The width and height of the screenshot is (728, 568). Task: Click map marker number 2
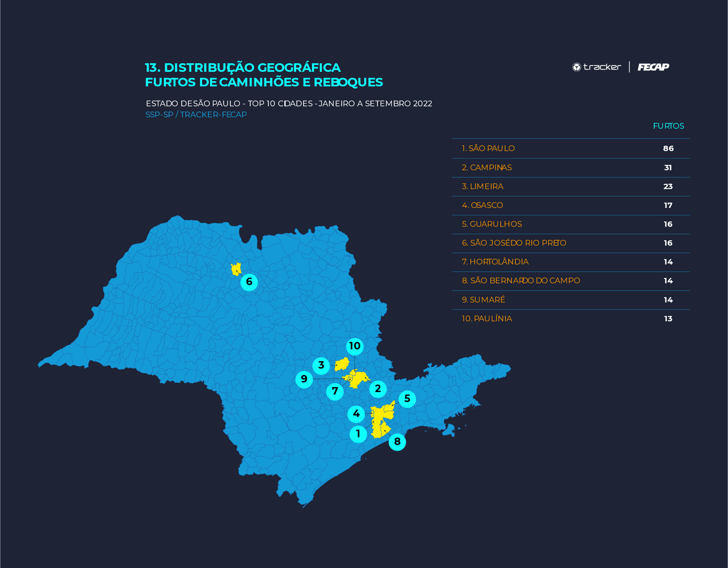point(378,389)
